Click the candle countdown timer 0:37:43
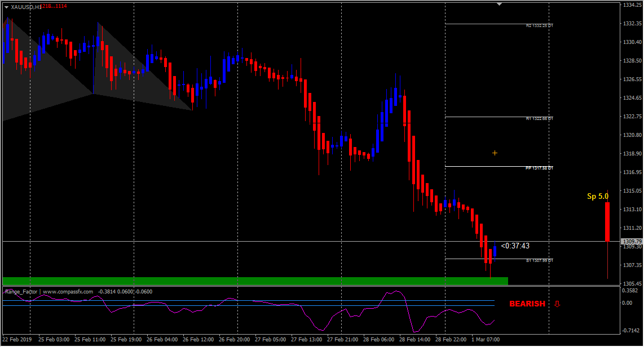Screen dimensions: 644x347 (x=515, y=246)
